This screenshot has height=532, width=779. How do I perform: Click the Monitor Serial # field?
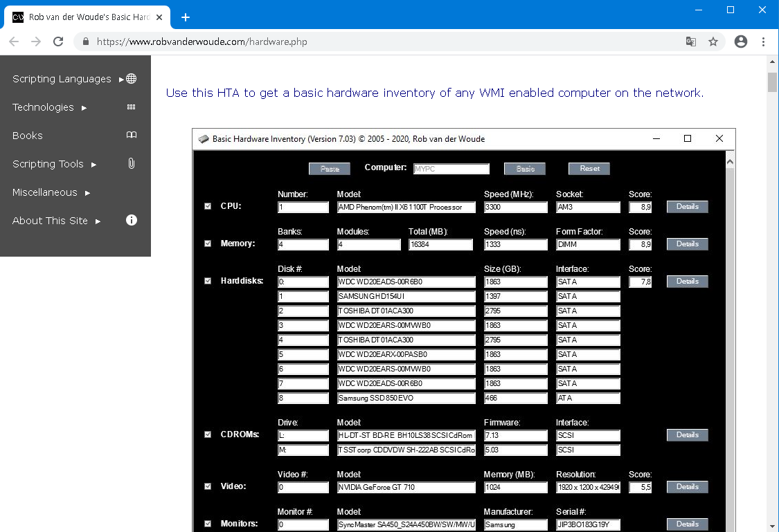[588, 524]
